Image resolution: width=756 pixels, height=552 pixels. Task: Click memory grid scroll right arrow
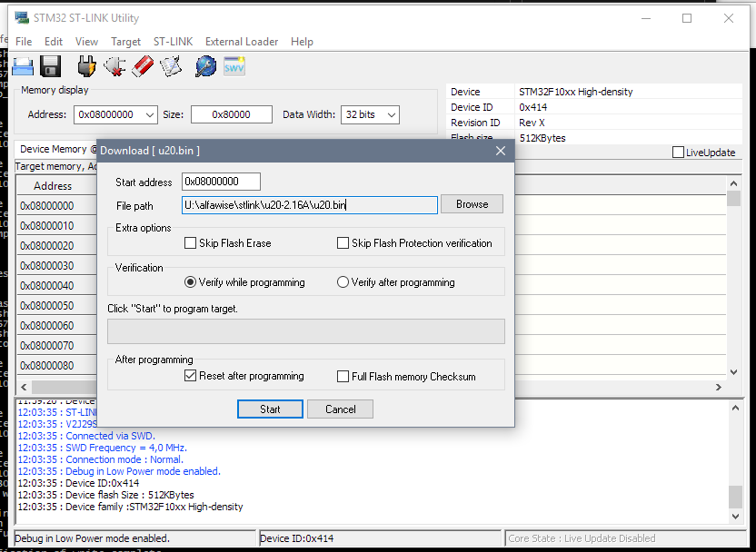(719, 388)
